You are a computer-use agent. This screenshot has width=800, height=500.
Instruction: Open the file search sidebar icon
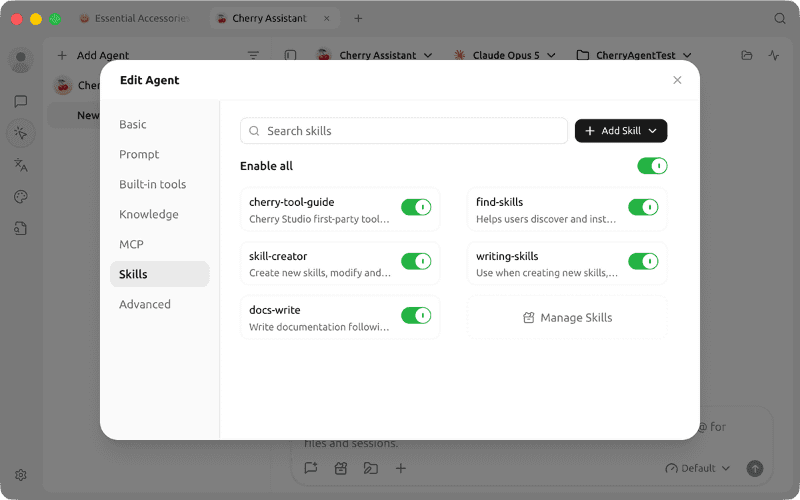coord(21,229)
